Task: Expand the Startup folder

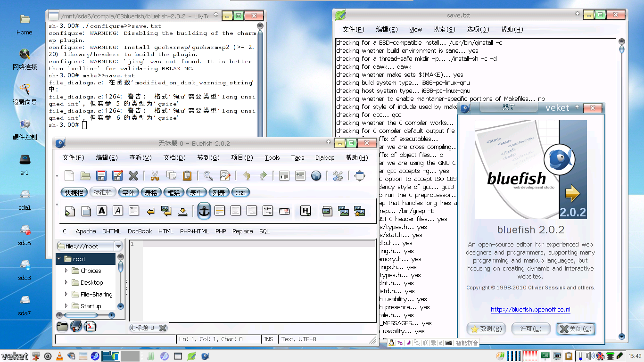Action: click(x=66, y=306)
